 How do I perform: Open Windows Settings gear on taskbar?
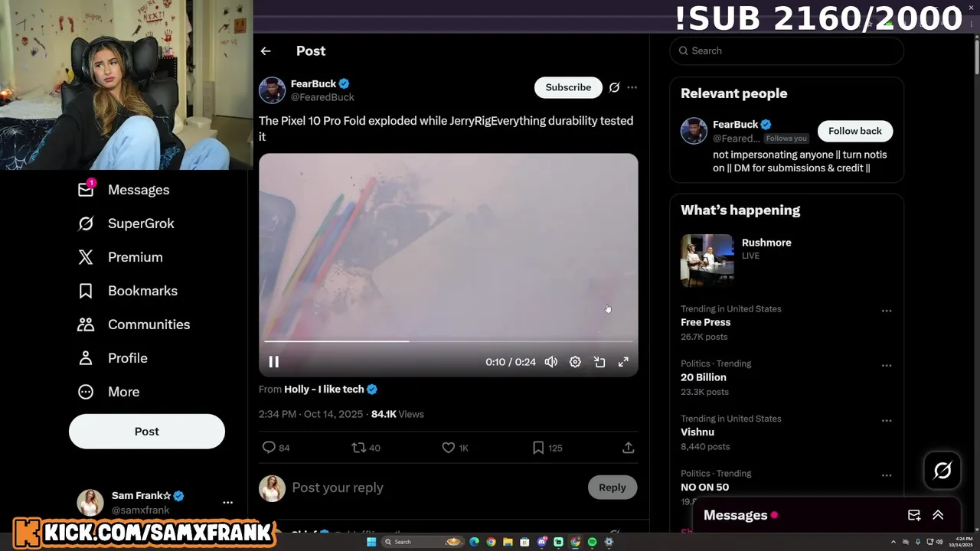point(609,542)
